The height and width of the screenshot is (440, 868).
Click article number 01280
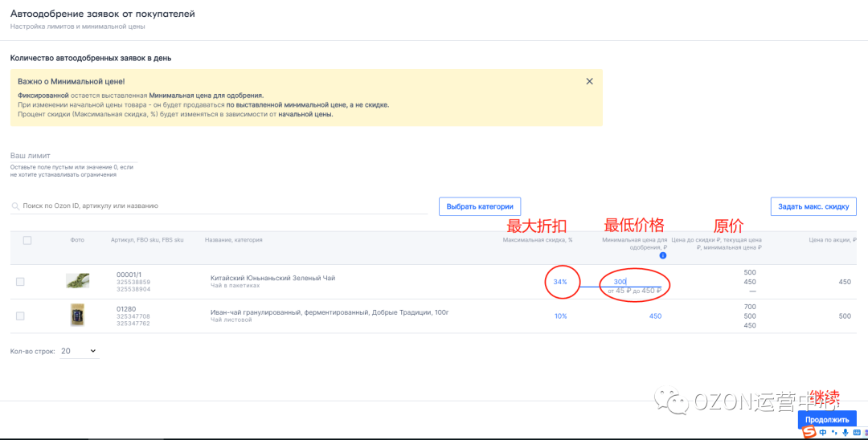click(126, 309)
